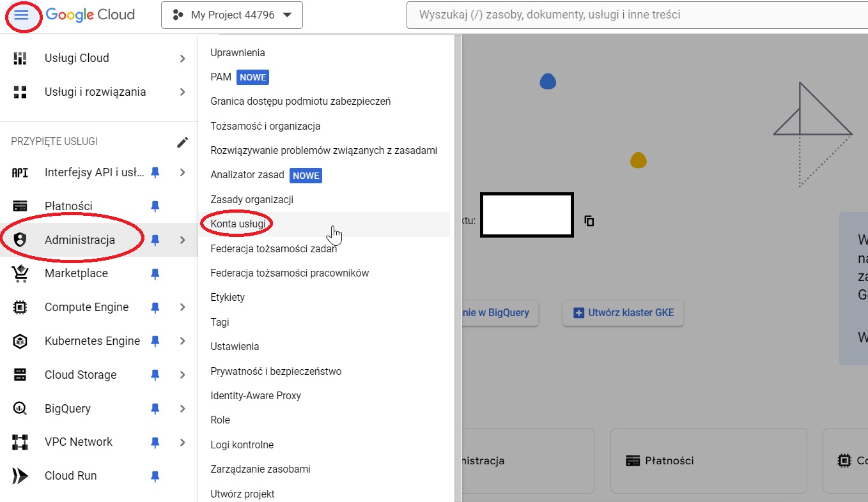Open the navigation hamburger menu icon
This screenshot has height=502, width=868.
coord(23,15)
